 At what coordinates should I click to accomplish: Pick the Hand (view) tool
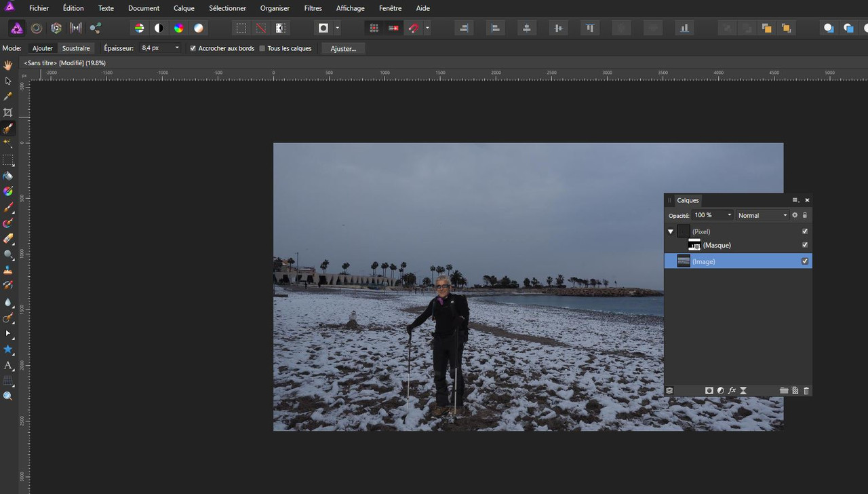click(8, 65)
